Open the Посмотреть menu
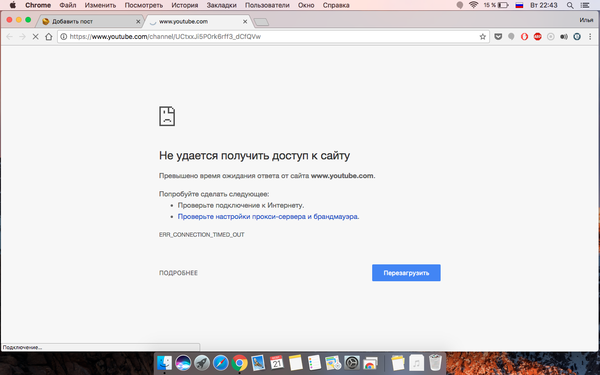 [x=143, y=5]
